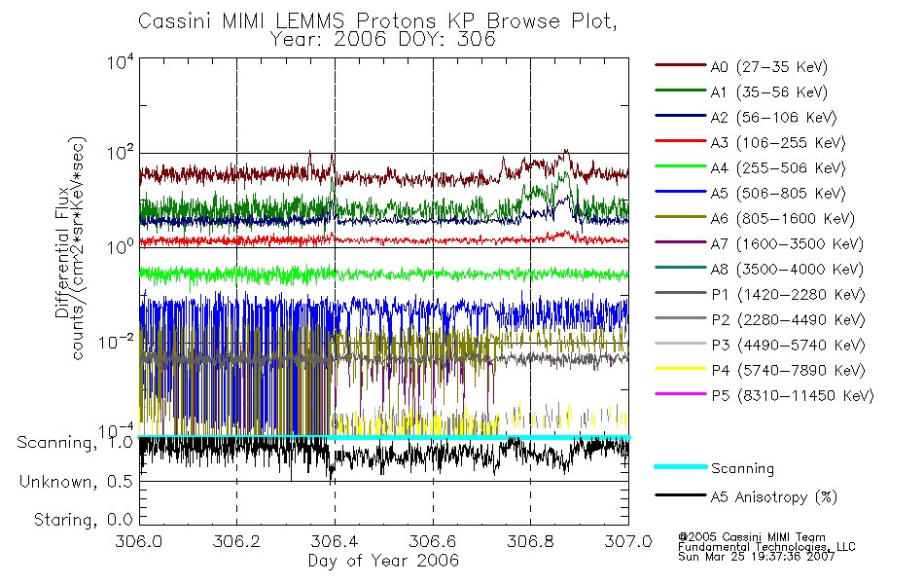This screenshot has width=924, height=584.
Task: Click the 10^0 y-axis tick label
Action: (x=121, y=246)
